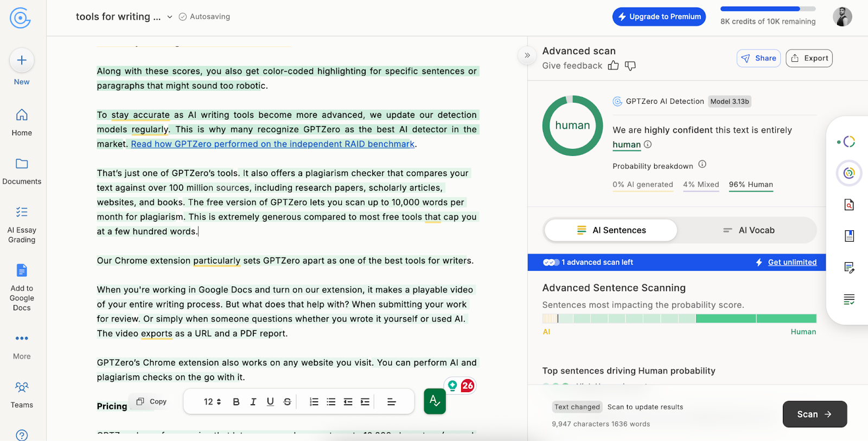The height and width of the screenshot is (441, 868).
Task: Select 0% AI generated breakdown
Action: tap(643, 185)
